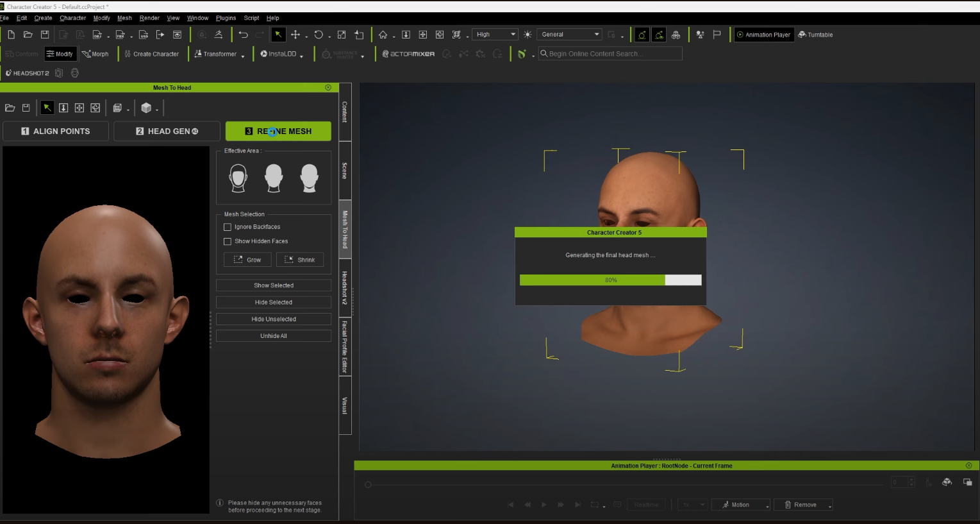Click the Animation Player timeline slider
The image size is (980, 524).
[368, 484]
